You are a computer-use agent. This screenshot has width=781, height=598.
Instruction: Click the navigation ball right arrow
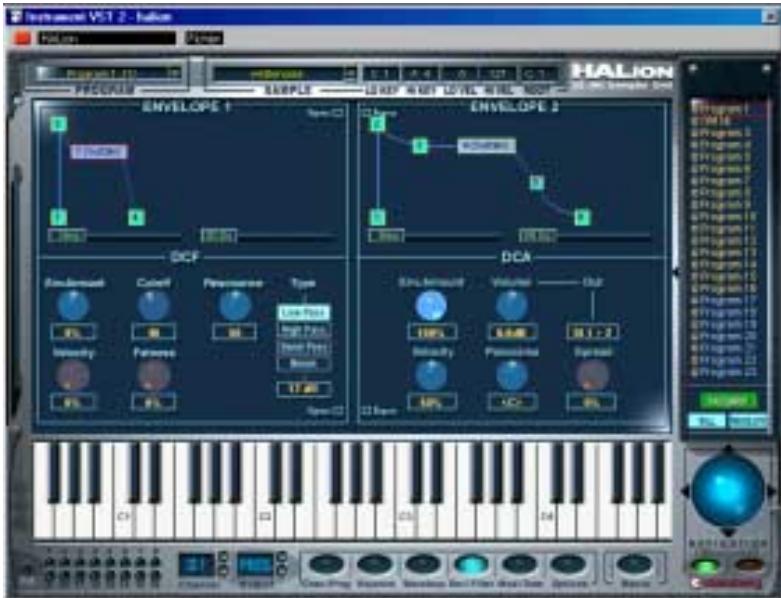(771, 491)
